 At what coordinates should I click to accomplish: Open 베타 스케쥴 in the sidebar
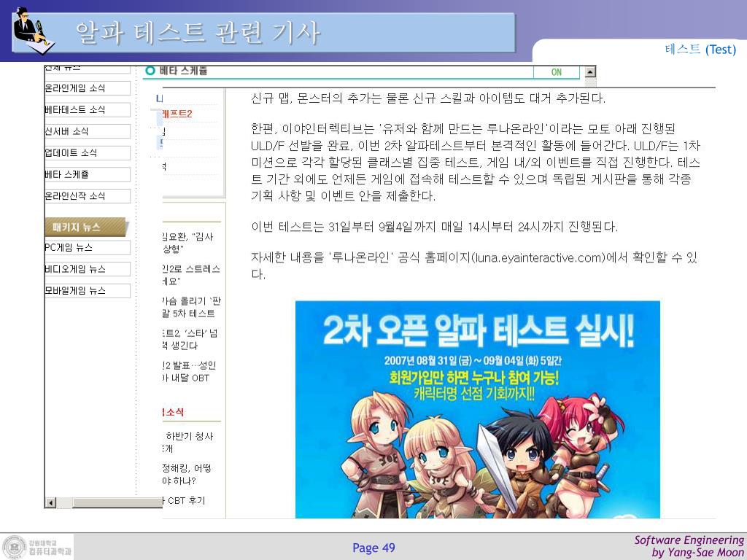(88, 174)
